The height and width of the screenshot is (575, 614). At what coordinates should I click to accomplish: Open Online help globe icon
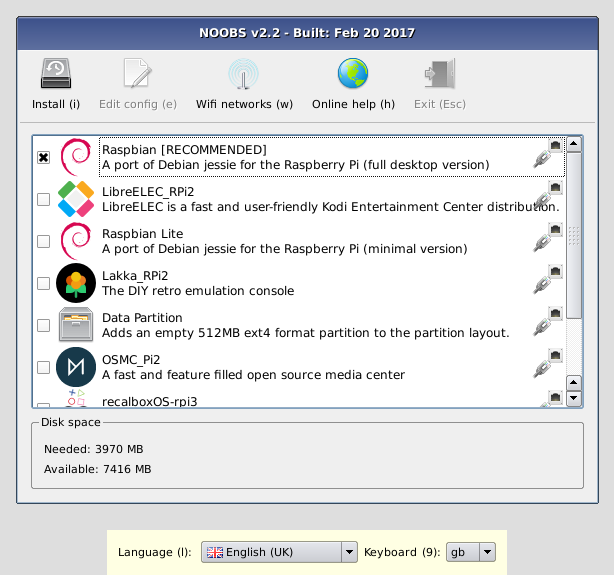tap(353, 73)
